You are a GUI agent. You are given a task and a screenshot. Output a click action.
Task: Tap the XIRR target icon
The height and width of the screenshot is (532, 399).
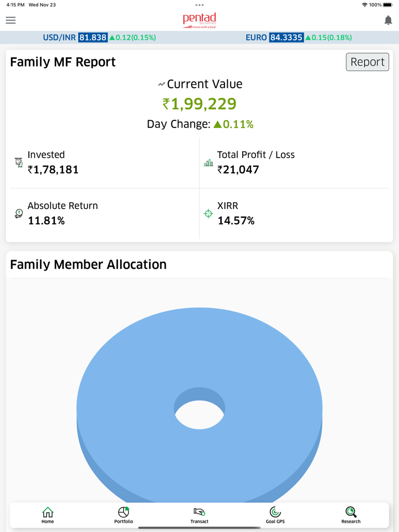[208, 214]
